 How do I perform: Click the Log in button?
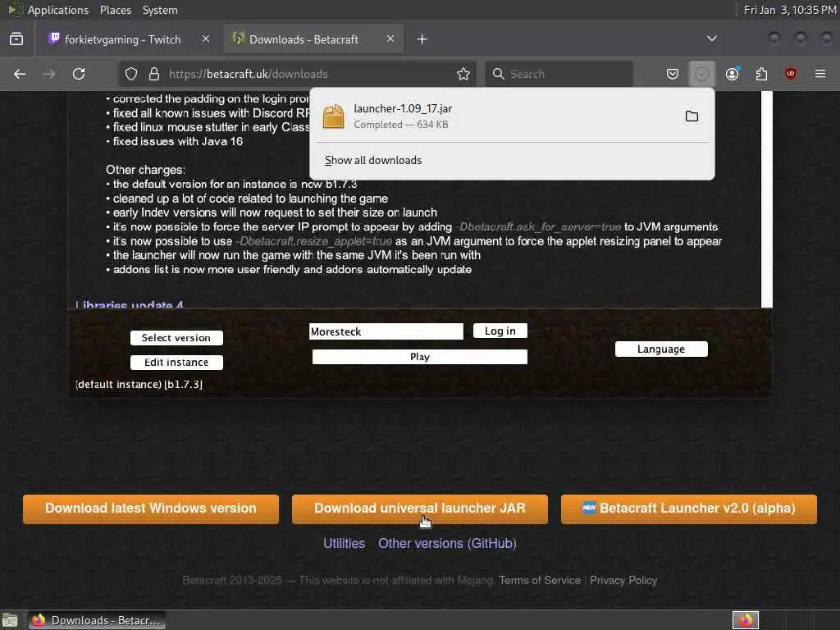coord(500,331)
